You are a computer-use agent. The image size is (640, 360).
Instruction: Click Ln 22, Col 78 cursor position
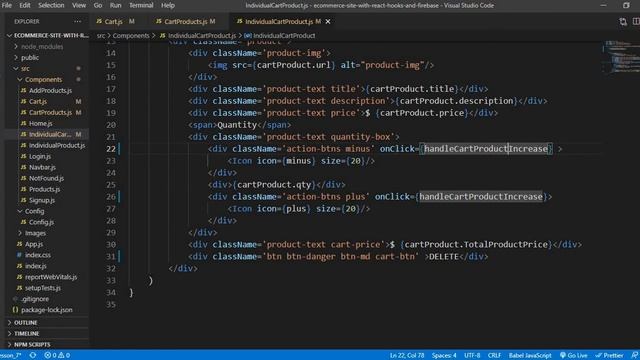coord(407,355)
